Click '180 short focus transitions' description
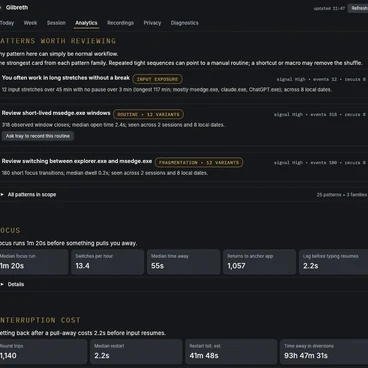Viewport: 368px width, 368px height. pos(105,173)
